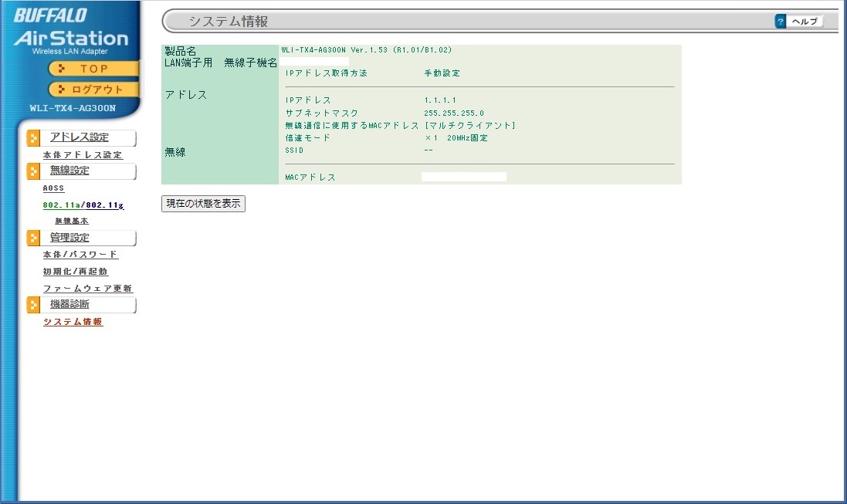Open the 無線設定 menu section
847x504 pixels.
[x=69, y=170]
